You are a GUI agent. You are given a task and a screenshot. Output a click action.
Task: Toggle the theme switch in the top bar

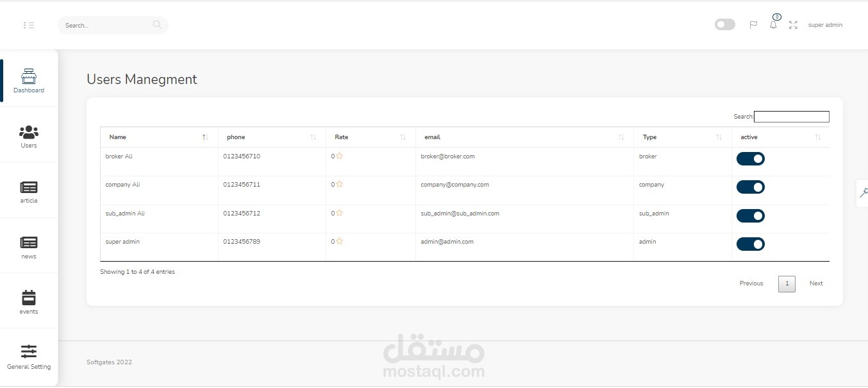coord(724,24)
